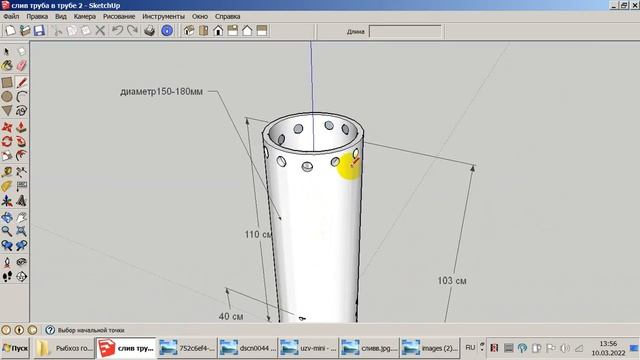Select the arrow Select tool
Viewport: 640px width, 360px height.
(7, 51)
